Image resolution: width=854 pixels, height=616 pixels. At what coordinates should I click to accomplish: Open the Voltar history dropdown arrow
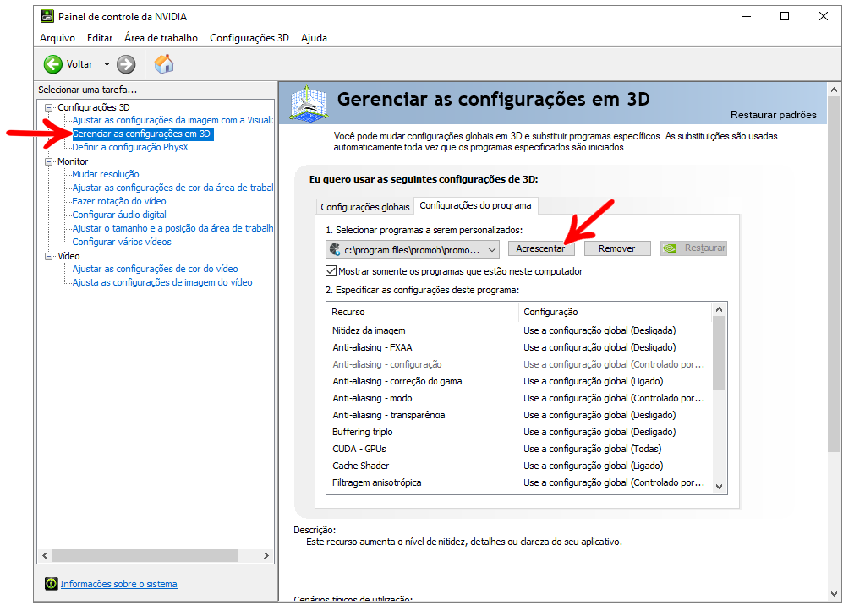(x=107, y=64)
